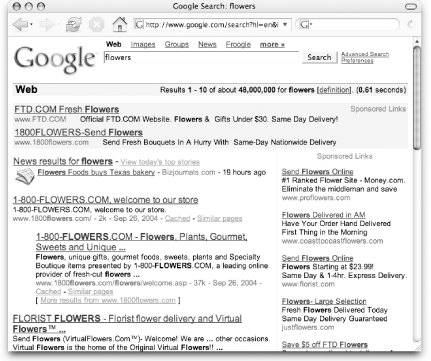Open the Preferences link
Screen dimensions: 431x361
pos(357,61)
